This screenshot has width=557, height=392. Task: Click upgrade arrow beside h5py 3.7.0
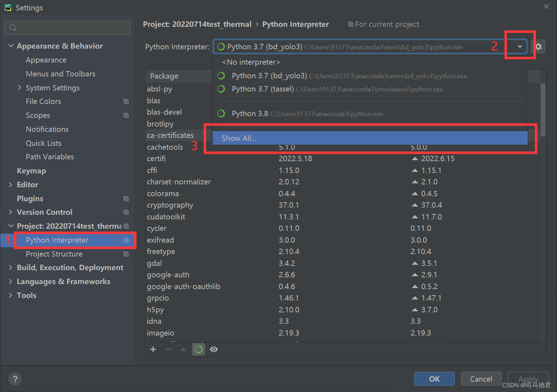coord(415,310)
